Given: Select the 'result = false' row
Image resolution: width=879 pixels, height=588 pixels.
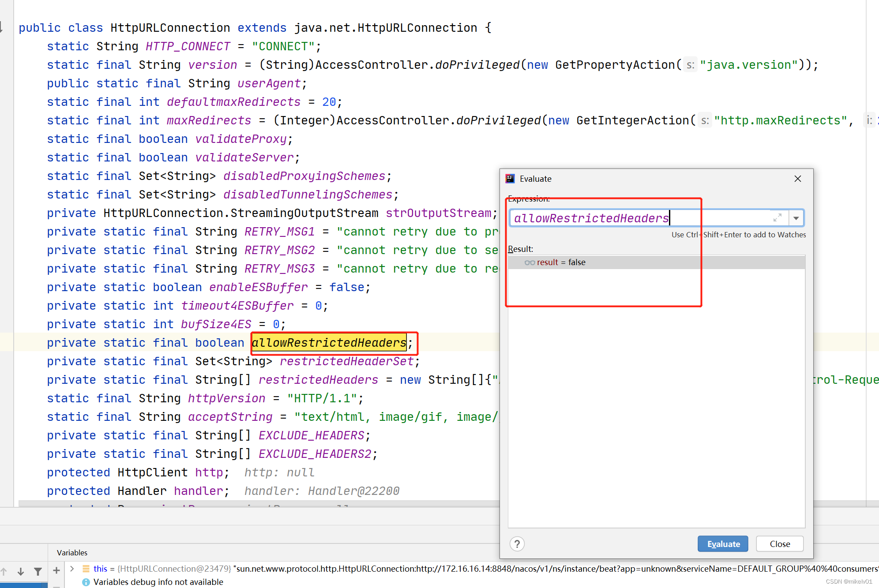Looking at the screenshot, I should click(x=657, y=262).
